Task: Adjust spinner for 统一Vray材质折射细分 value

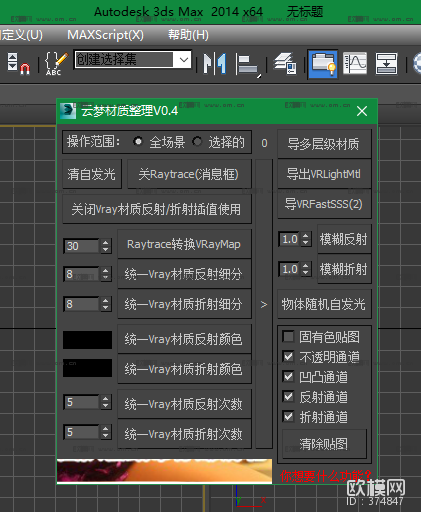Action: click(106, 304)
